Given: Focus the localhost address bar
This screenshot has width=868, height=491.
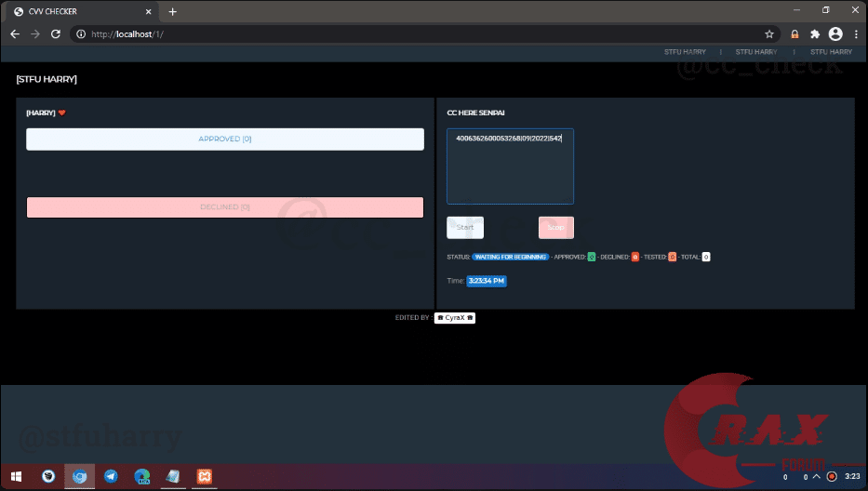Looking at the screenshot, I should coord(424,34).
